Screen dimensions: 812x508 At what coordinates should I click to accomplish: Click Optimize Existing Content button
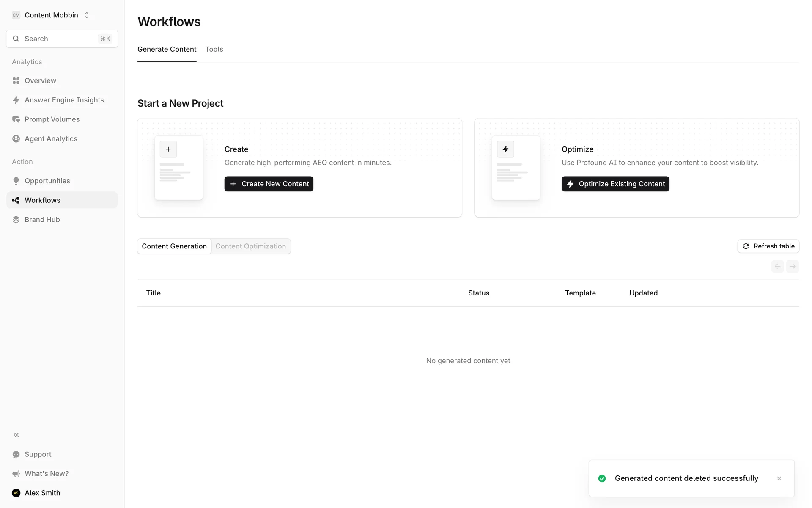[615, 184]
